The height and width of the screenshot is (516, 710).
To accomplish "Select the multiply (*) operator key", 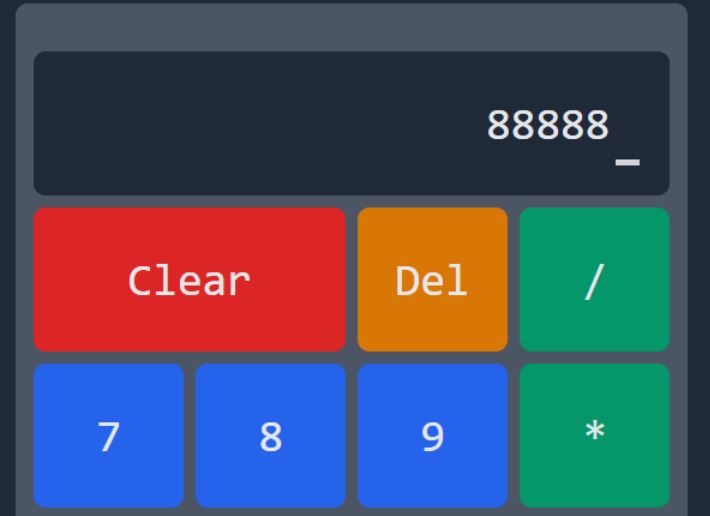I will tap(595, 435).
